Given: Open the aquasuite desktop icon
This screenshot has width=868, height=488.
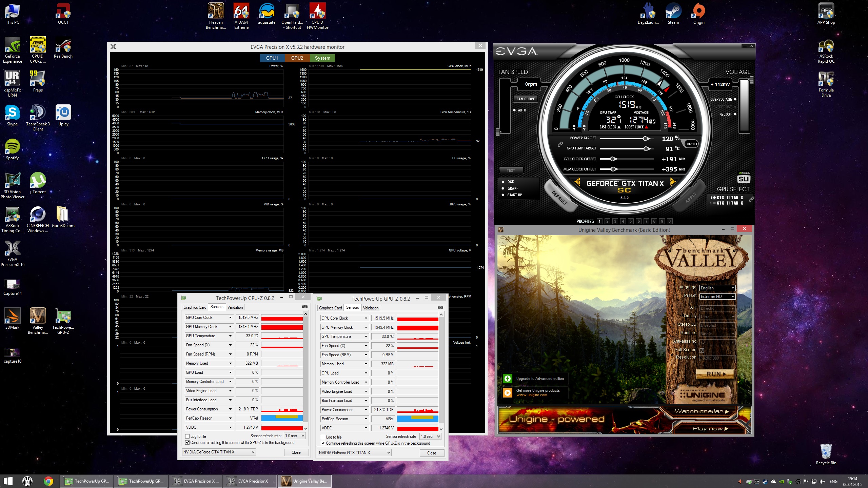Looking at the screenshot, I should click(x=267, y=14).
